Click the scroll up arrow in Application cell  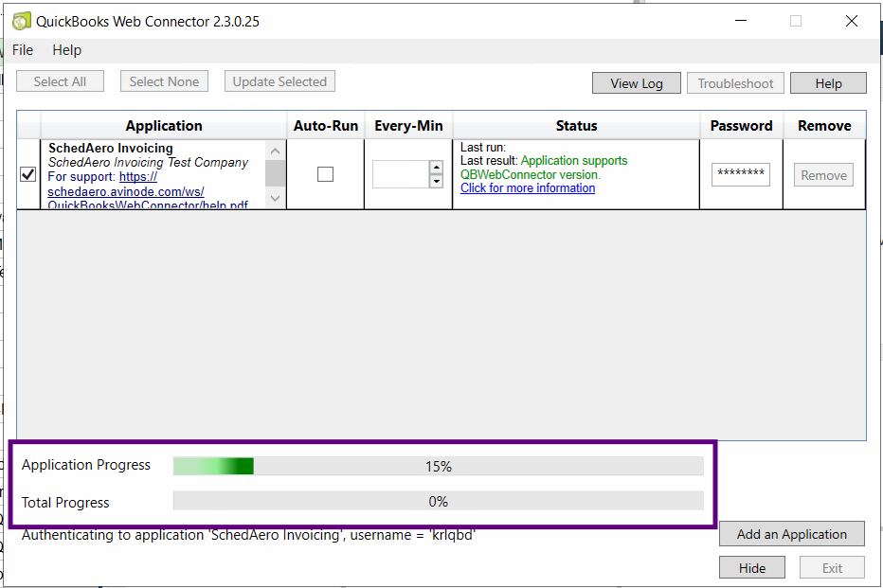(276, 151)
